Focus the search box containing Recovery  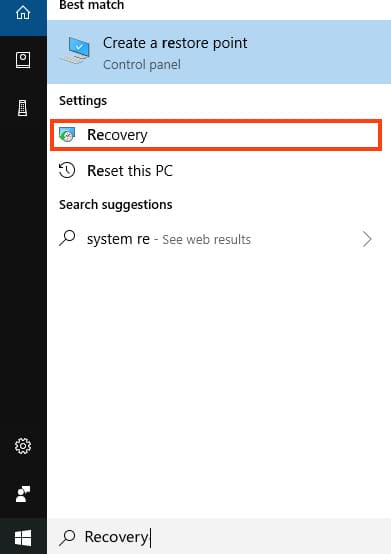(x=219, y=537)
